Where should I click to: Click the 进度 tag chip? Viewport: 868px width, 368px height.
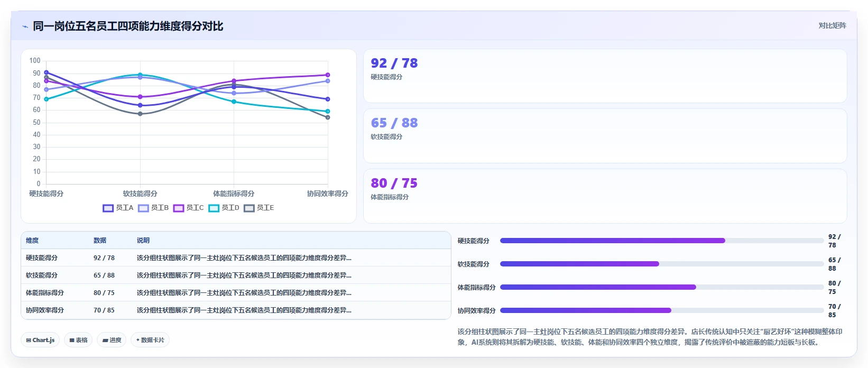click(112, 340)
